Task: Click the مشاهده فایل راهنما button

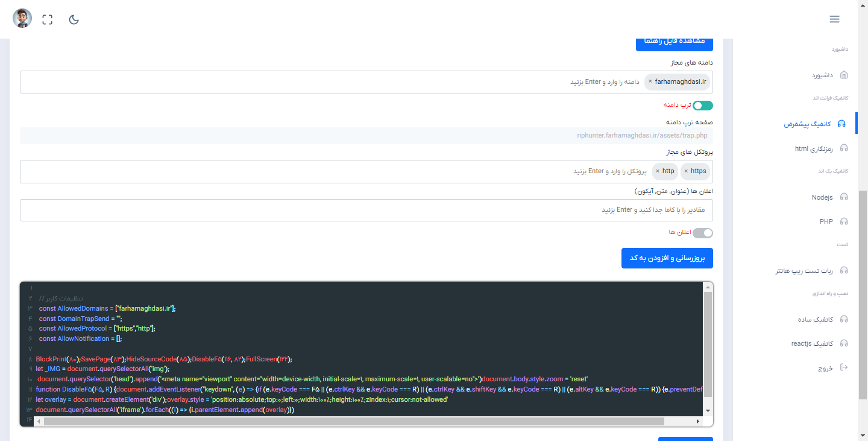Action: pyautogui.click(x=674, y=41)
